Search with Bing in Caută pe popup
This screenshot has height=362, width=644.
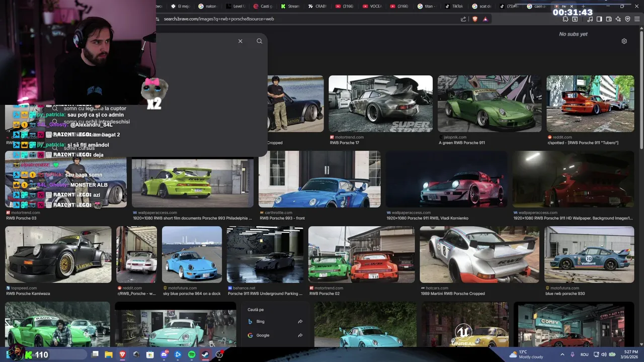(x=275, y=321)
